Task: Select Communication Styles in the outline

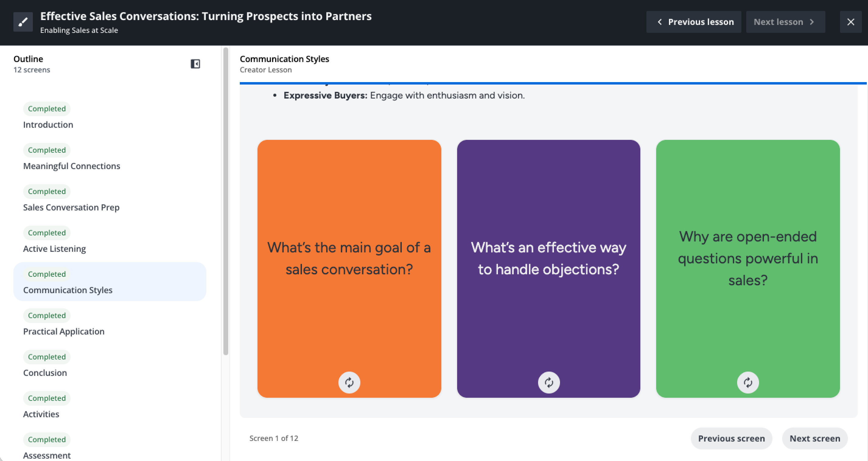Action: 68,290
